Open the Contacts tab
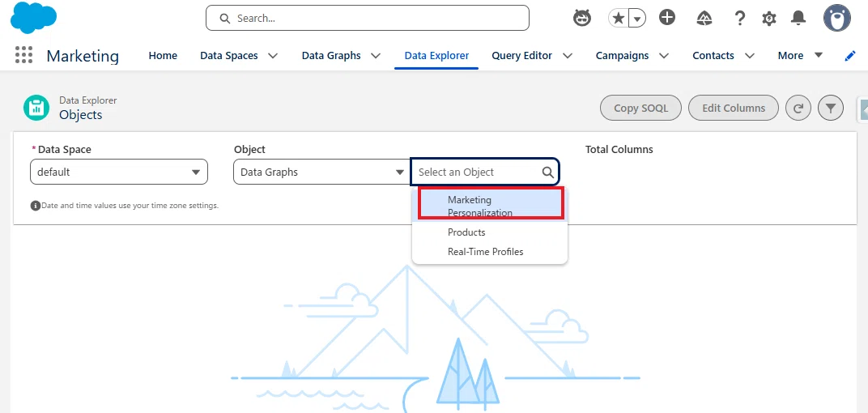Screen dimensions: 868x413 713,55
